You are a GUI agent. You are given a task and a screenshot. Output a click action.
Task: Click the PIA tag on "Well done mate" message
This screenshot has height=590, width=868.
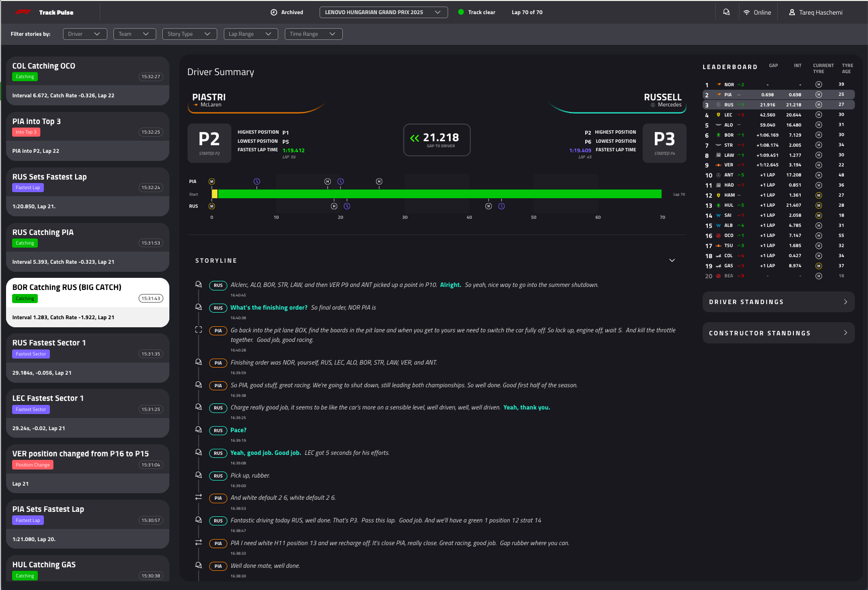(x=218, y=566)
